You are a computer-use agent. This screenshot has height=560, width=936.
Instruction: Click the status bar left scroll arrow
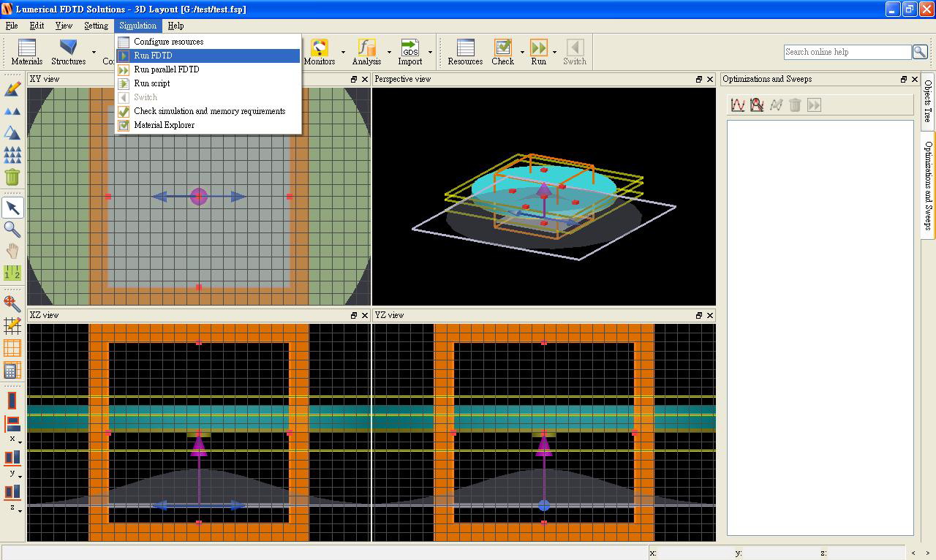(x=913, y=553)
